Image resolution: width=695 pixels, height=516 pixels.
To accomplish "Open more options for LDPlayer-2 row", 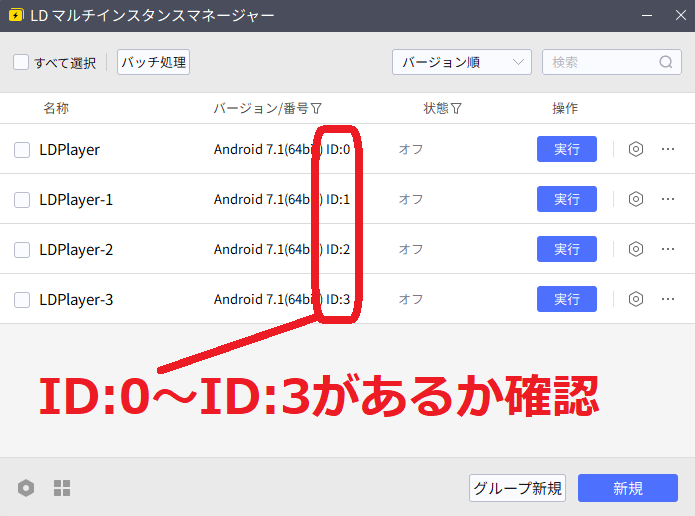I will 668,249.
